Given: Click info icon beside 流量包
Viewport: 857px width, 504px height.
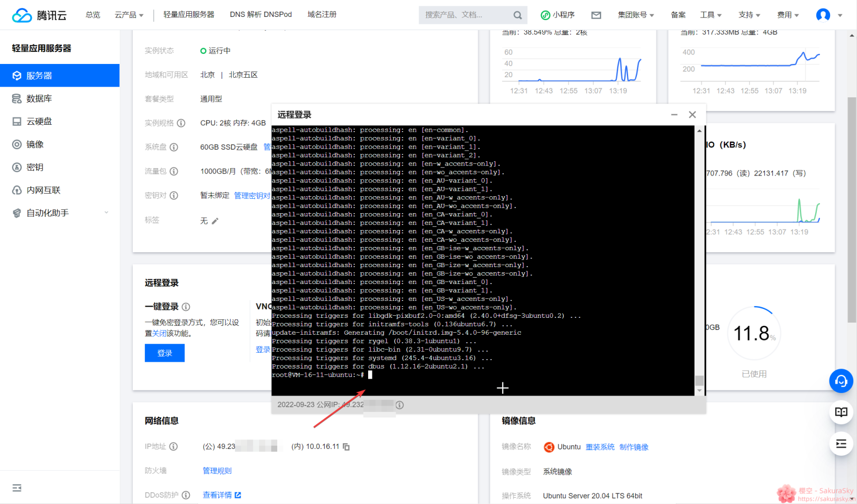Looking at the screenshot, I should click(174, 171).
